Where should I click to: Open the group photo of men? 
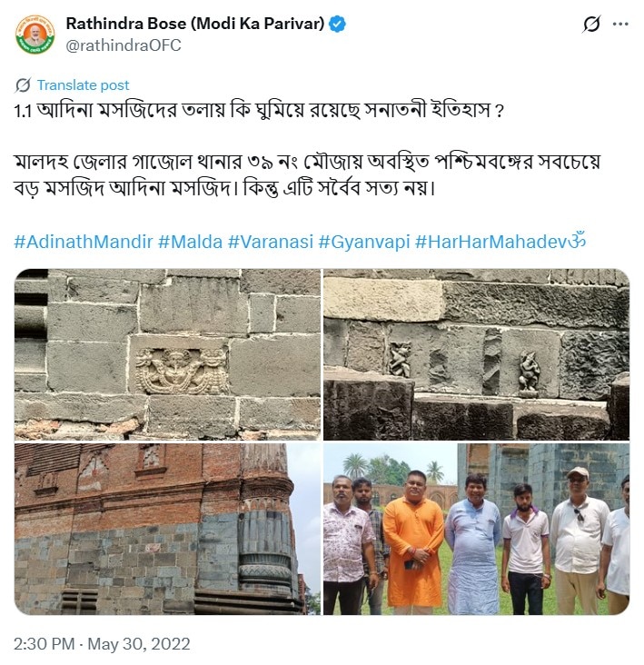(477, 529)
